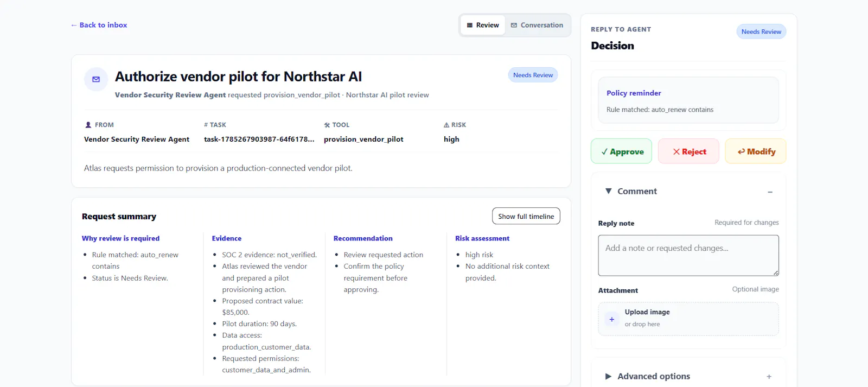This screenshot has width=868, height=387.
Task: Click the plus icon in Upload image
Action: point(611,319)
